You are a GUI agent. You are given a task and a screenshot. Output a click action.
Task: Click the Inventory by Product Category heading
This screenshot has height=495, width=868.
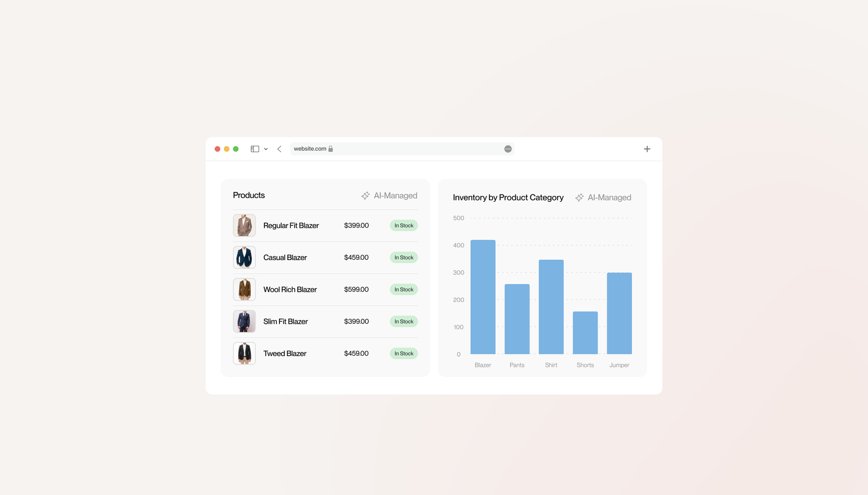pos(508,198)
